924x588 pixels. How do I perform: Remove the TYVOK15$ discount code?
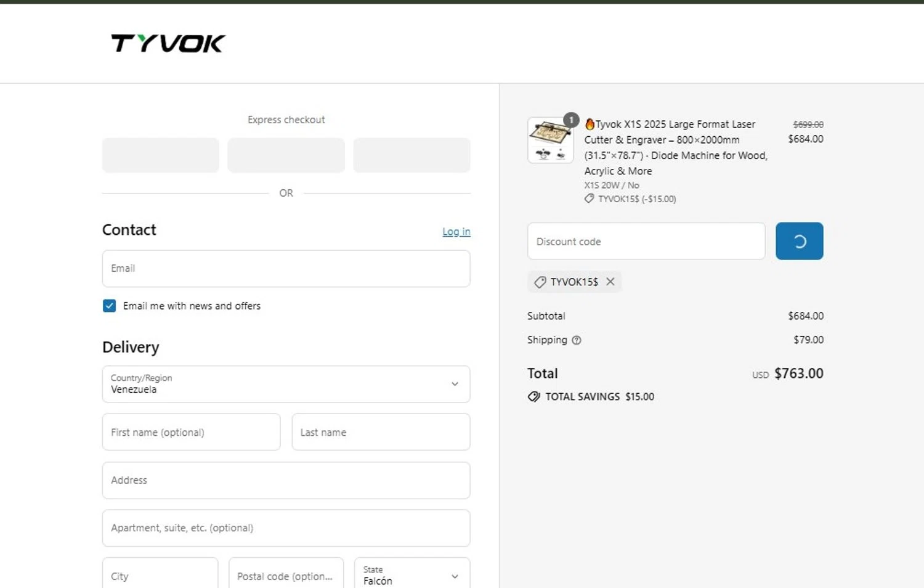coord(610,282)
